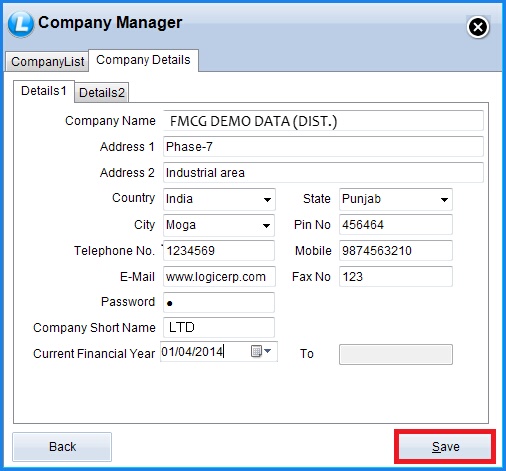Select the Pin No field
506x471 pixels.
396,224
